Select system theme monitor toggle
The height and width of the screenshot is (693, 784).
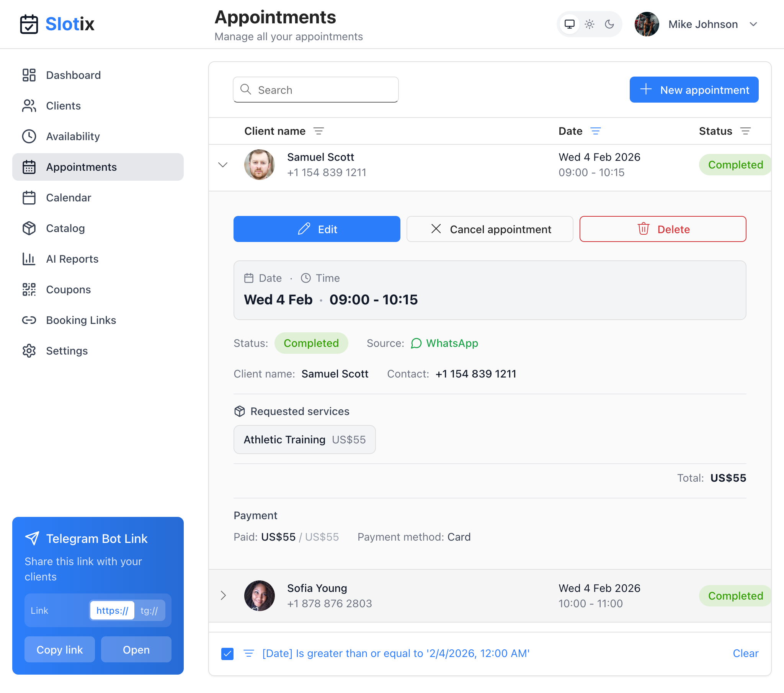pyautogui.click(x=569, y=24)
